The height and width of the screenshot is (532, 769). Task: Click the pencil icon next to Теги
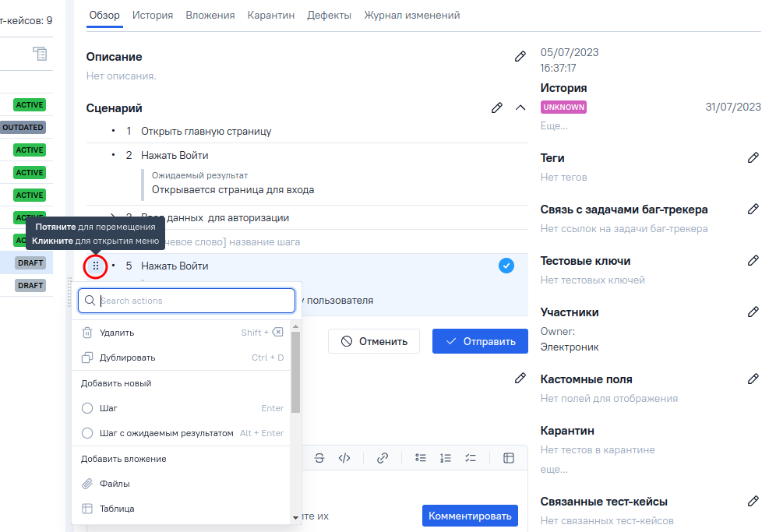point(753,158)
